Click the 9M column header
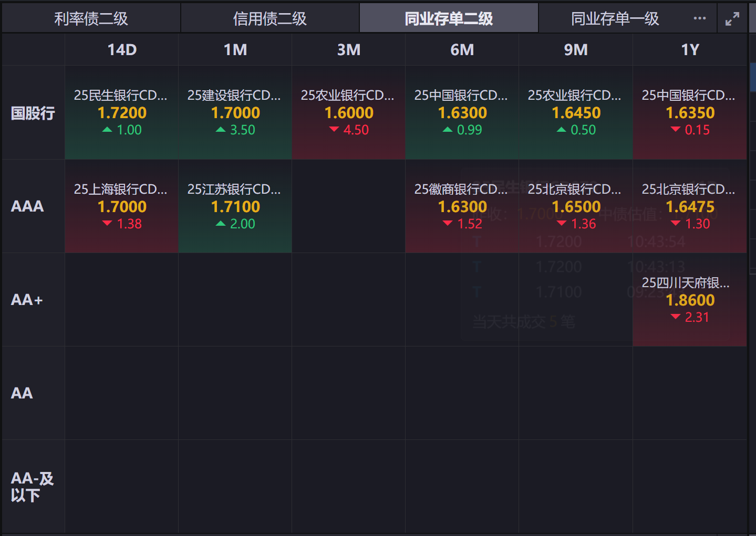 [576, 50]
